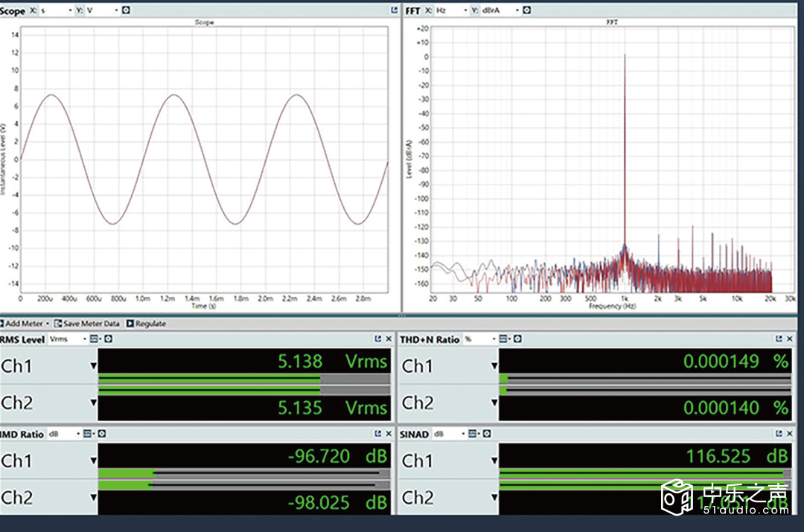Open the Add Meter menu
The width and height of the screenshot is (804, 532).
pyautogui.click(x=24, y=324)
